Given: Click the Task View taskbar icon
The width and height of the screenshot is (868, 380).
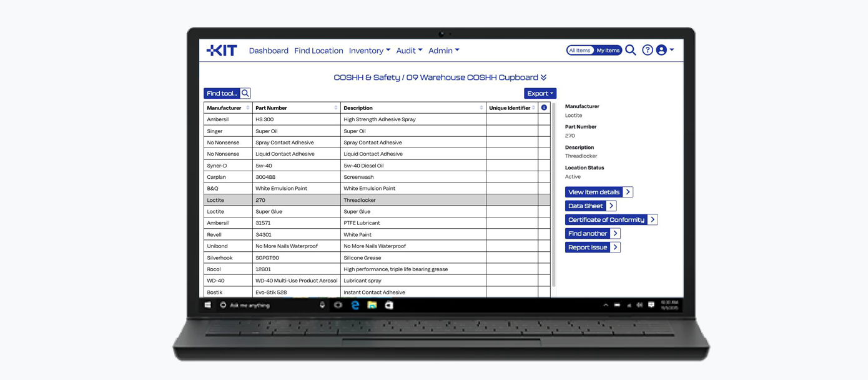Looking at the screenshot, I should [x=338, y=305].
